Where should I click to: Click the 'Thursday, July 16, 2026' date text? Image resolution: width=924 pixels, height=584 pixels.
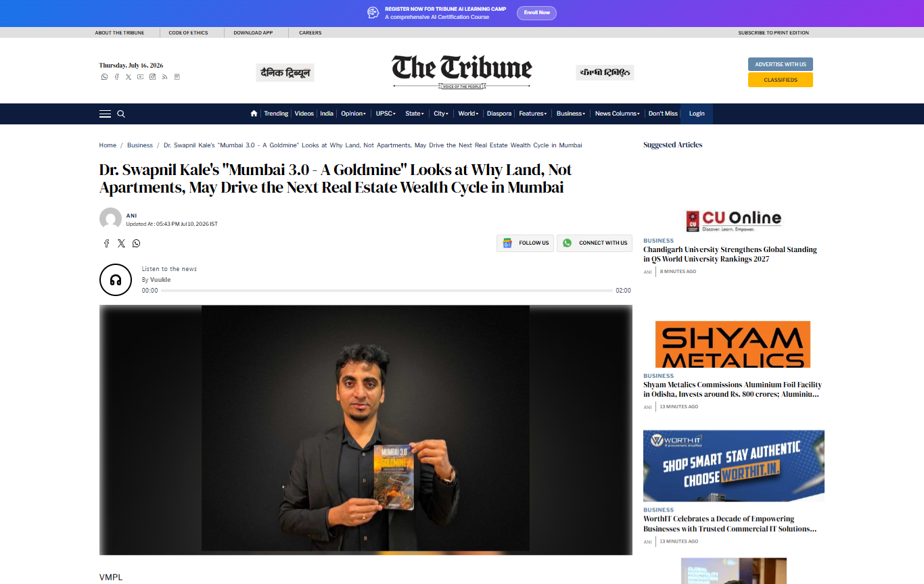(131, 66)
